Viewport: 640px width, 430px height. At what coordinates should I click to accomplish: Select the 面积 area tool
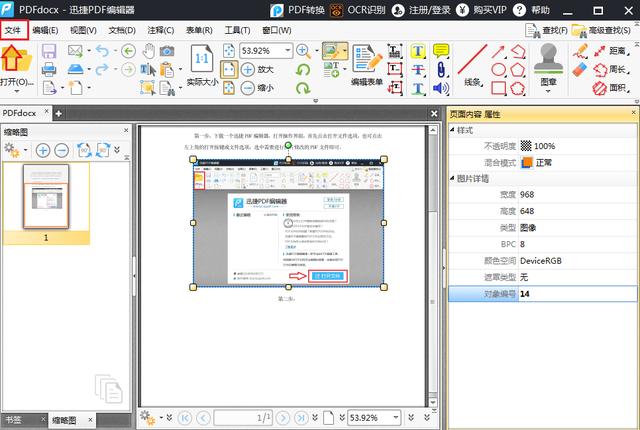tap(610, 88)
